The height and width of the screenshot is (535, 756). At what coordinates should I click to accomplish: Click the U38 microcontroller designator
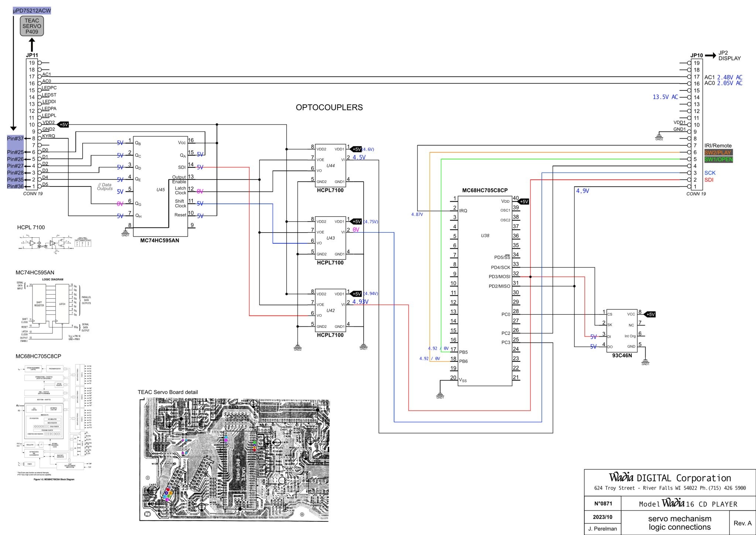pos(485,236)
